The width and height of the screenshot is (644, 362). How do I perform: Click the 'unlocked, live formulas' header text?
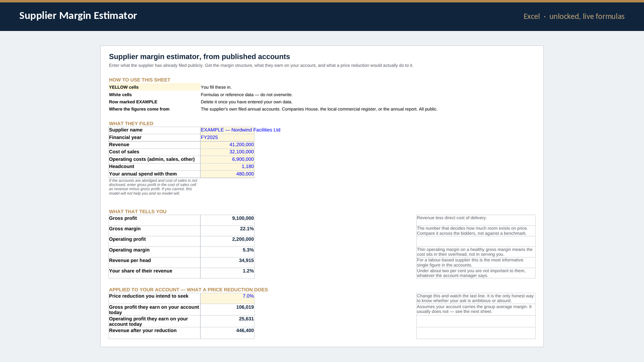click(587, 16)
